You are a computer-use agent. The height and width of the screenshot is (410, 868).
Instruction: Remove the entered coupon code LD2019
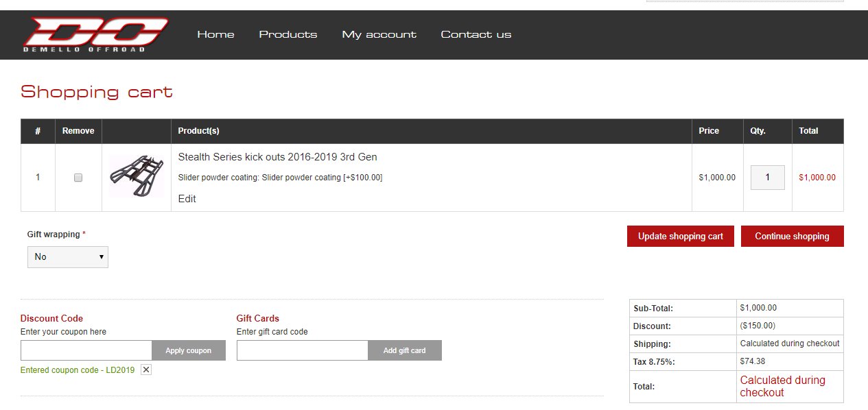point(146,370)
